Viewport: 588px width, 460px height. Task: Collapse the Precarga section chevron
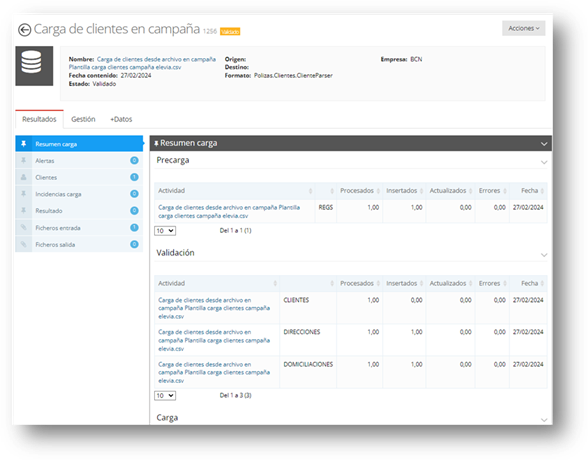(x=544, y=162)
